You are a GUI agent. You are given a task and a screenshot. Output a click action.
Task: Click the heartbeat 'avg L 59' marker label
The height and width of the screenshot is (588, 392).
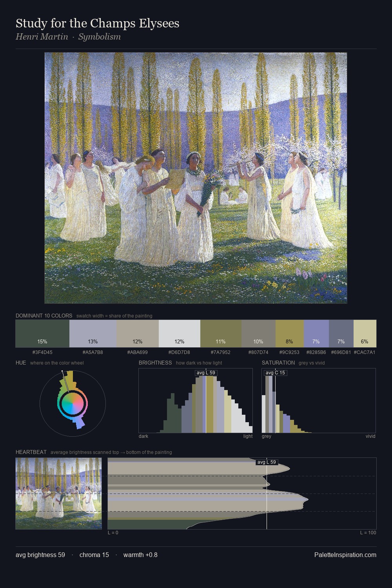(x=267, y=462)
